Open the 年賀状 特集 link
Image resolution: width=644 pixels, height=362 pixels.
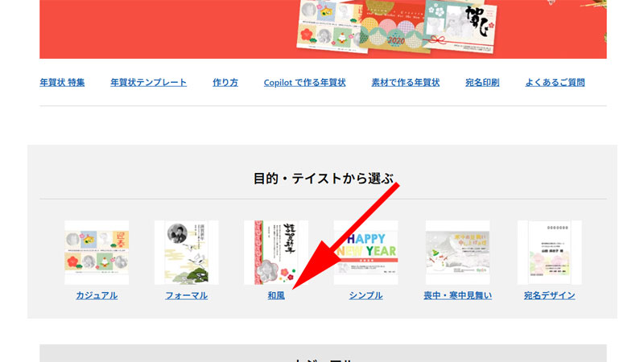(62, 83)
